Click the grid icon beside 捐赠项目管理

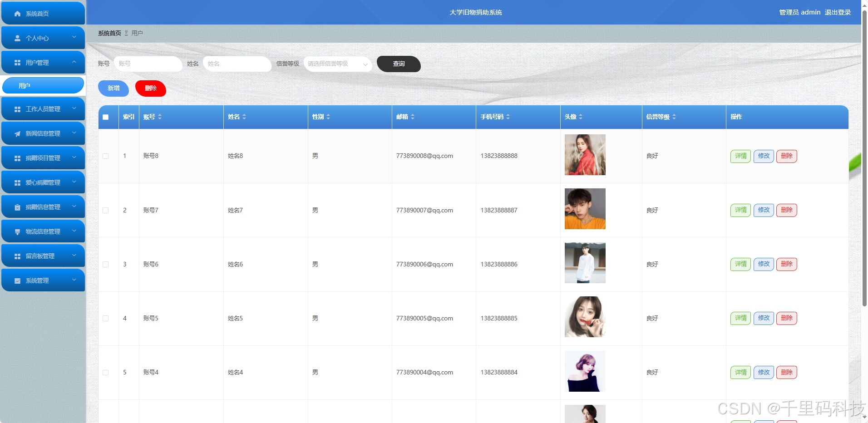(x=17, y=158)
